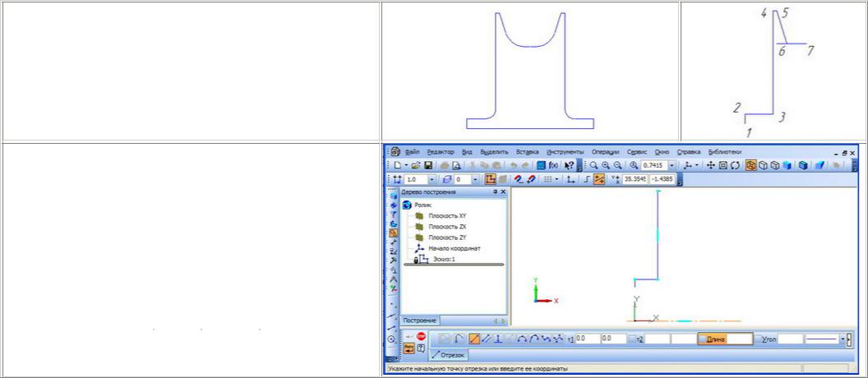Click the blue library manager icon

click(x=542, y=165)
